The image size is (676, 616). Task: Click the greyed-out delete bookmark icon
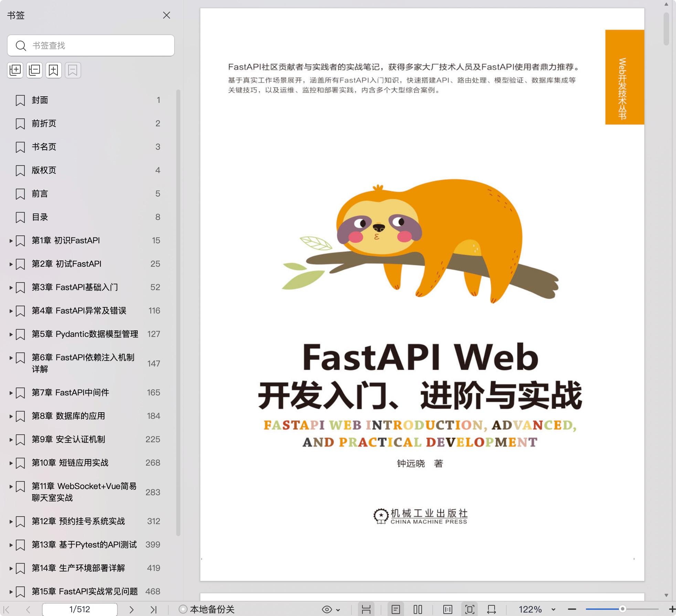(x=73, y=70)
